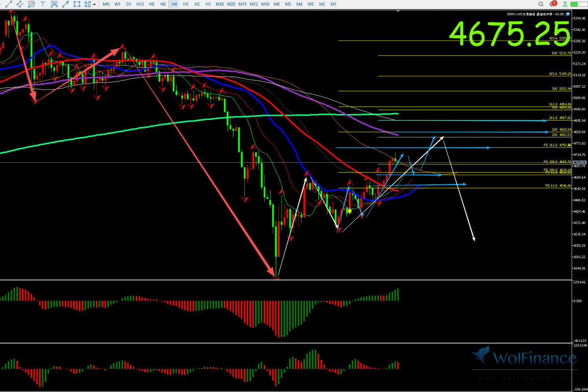Screen dimensions: 588x392
Task: Open the search magnifier icon
Action: tap(541, 4)
